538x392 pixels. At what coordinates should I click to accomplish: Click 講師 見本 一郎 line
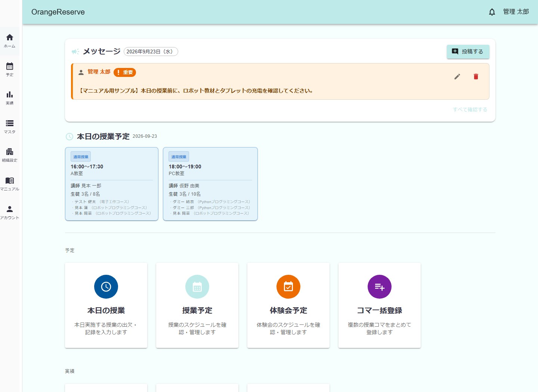coord(86,186)
